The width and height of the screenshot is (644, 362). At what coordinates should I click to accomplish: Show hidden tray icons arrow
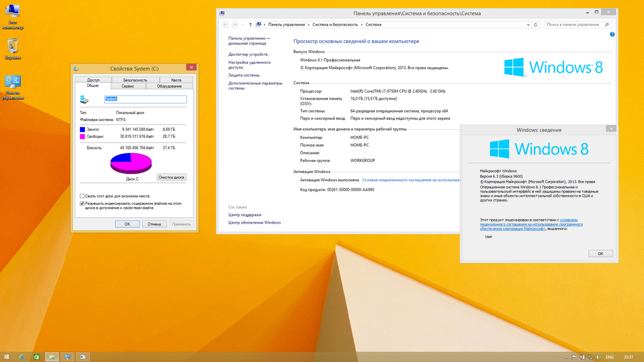point(567,357)
